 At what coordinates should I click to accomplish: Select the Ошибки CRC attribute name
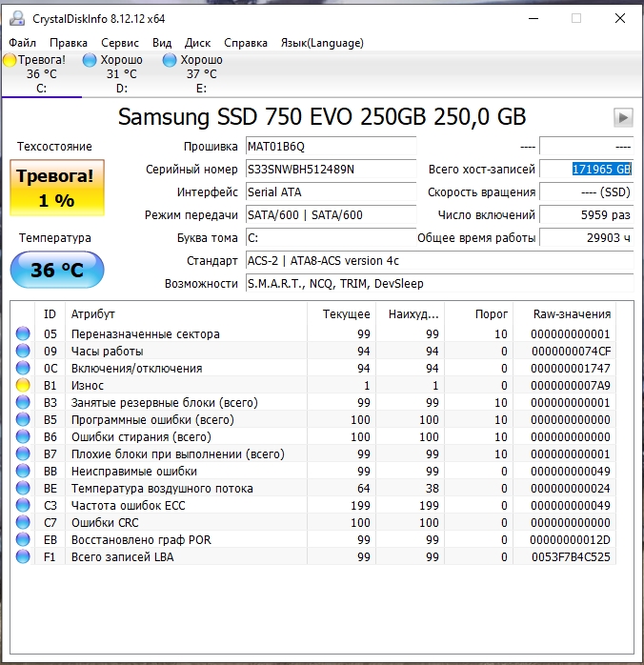click(x=105, y=522)
